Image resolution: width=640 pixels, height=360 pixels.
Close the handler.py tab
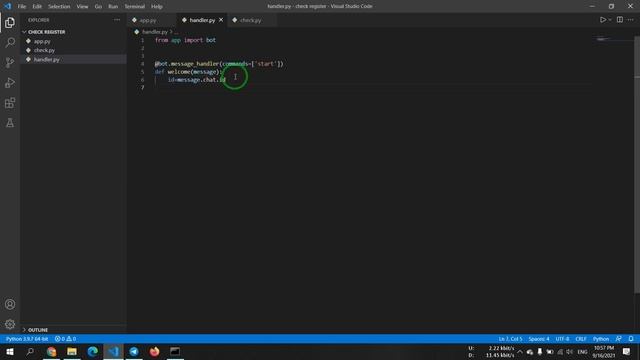(x=221, y=20)
